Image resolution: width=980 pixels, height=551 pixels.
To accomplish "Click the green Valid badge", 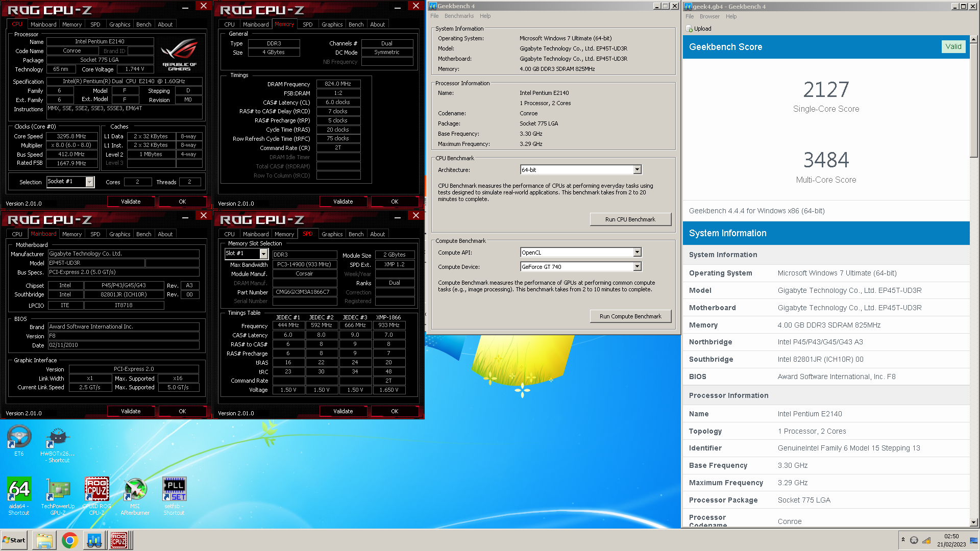I will pos(953,46).
